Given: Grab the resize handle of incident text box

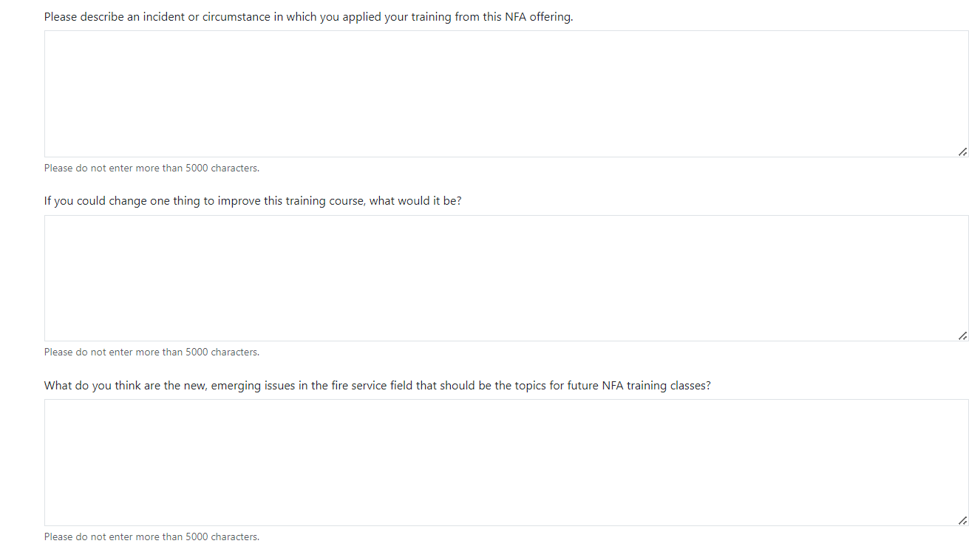Looking at the screenshot, I should pyautogui.click(x=962, y=151).
